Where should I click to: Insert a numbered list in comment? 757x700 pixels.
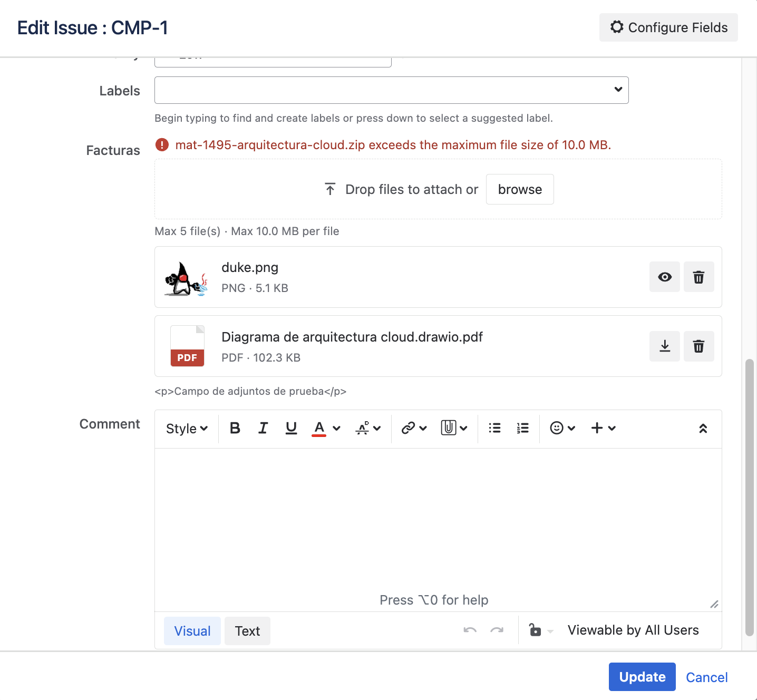pos(522,428)
